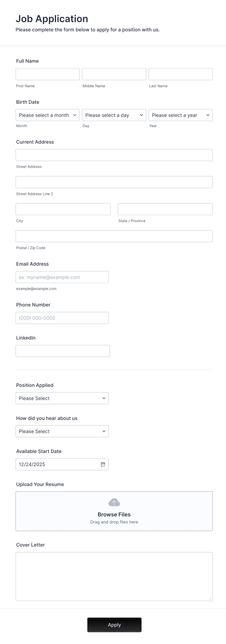This screenshot has height=644, width=226.
Task: Click the Middle Name input field
Action: tap(114, 74)
